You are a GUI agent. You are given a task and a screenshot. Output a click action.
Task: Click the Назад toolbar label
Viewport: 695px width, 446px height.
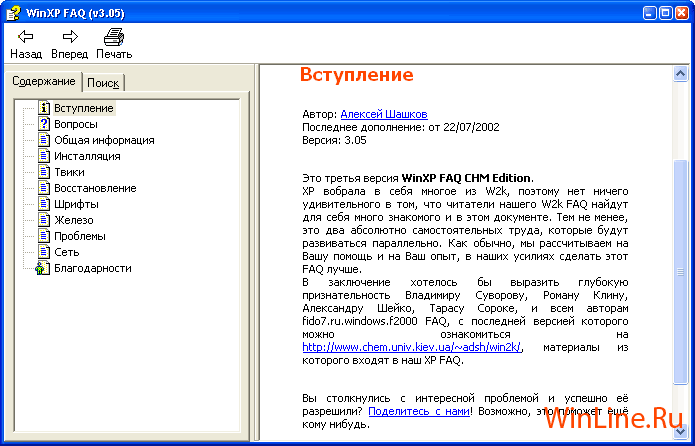click(x=26, y=54)
